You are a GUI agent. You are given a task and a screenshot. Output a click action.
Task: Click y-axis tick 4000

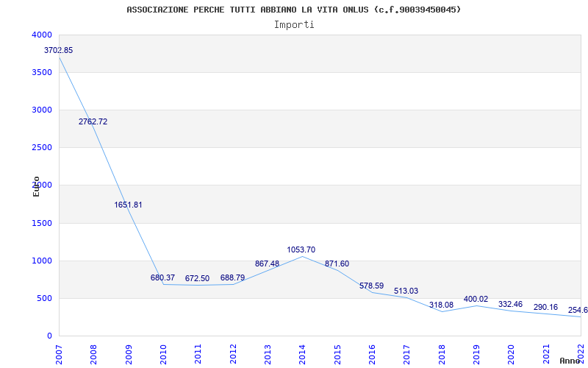click(42, 35)
